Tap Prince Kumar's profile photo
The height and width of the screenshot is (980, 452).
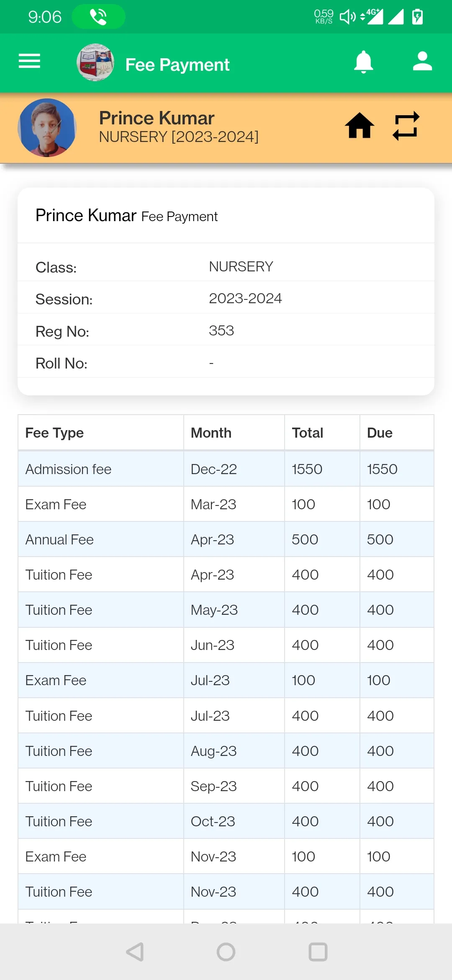[x=47, y=128]
